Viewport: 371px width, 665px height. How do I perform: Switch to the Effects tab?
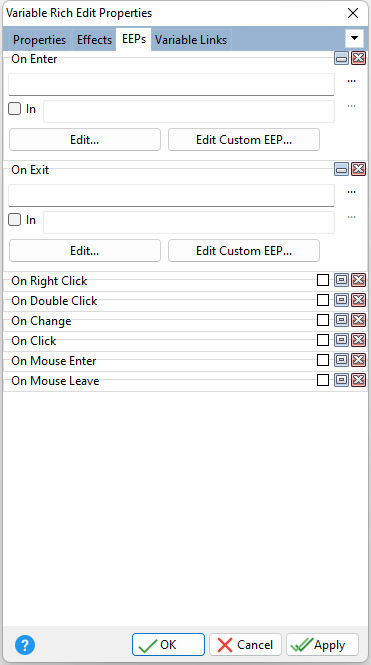tap(94, 40)
